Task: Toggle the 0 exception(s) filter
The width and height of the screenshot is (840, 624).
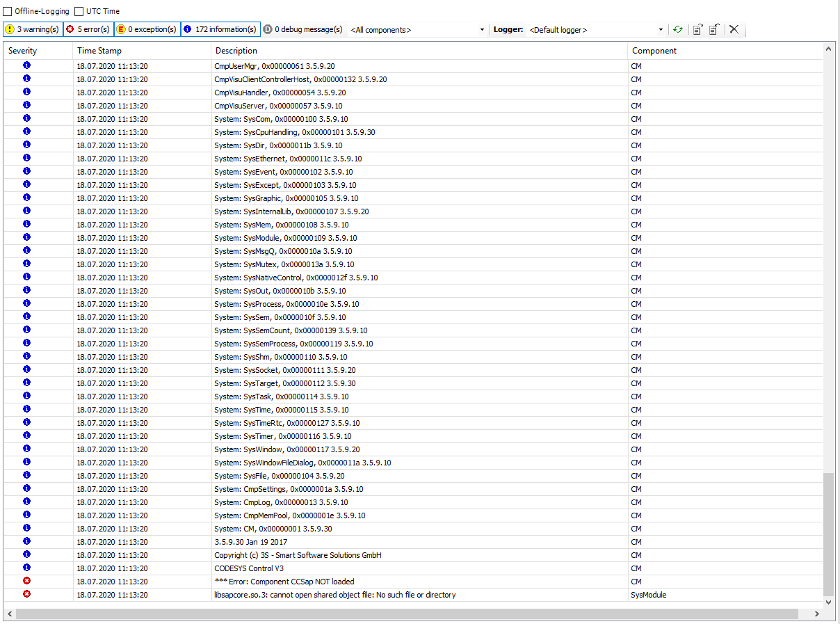Action: click(147, 29)
